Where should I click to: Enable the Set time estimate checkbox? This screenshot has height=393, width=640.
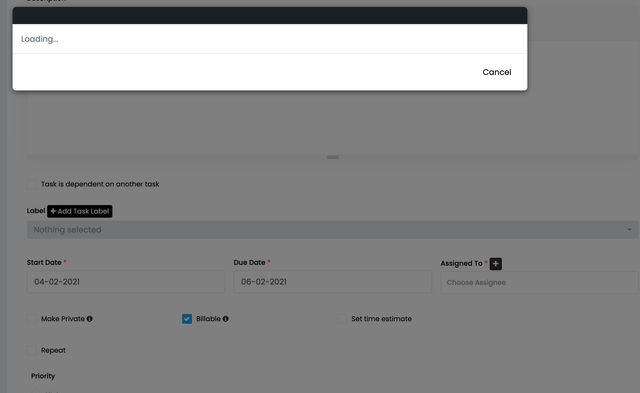[x=342, y=319]
